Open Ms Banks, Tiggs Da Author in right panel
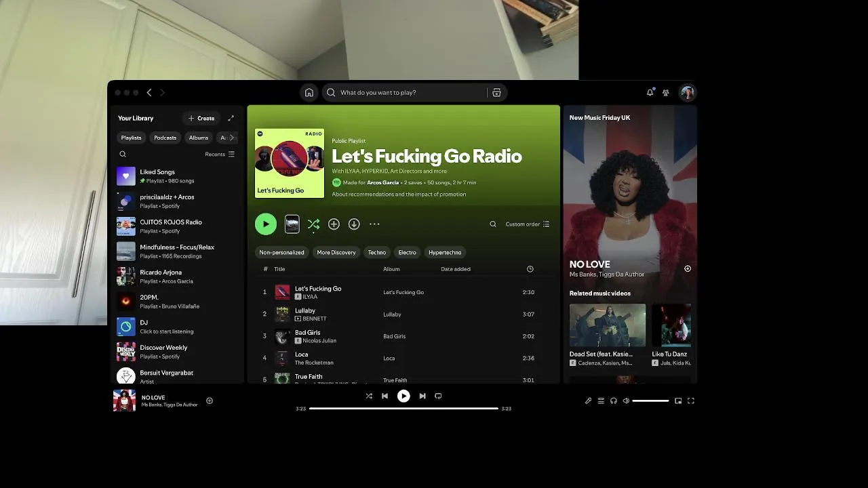The width and height of the screenshot is (868, 488). point(607,274)
